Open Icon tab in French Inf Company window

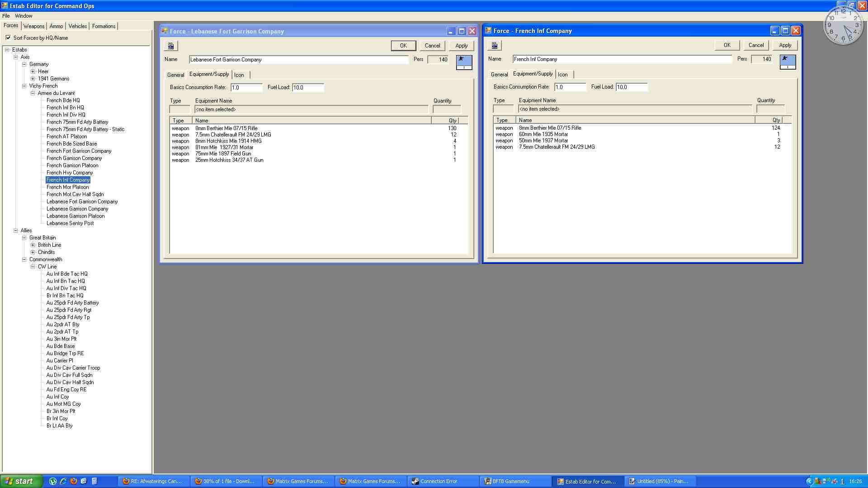click(x=562, y=75)
